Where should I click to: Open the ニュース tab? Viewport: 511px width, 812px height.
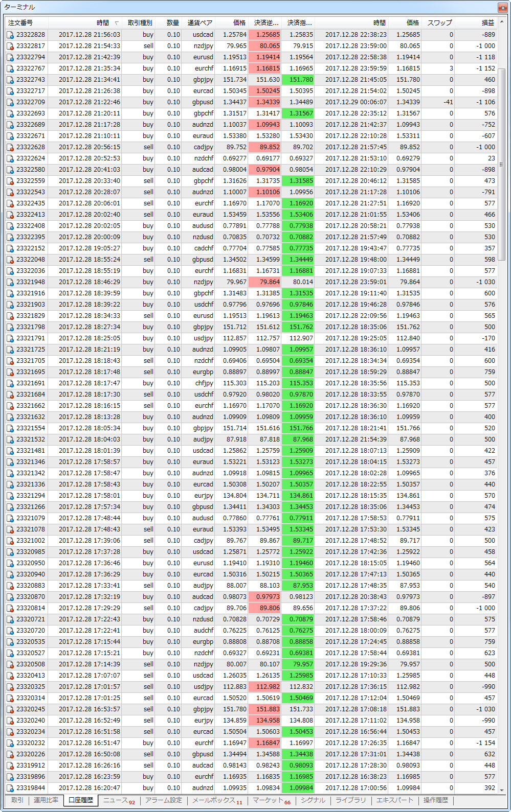pos(119,800)
